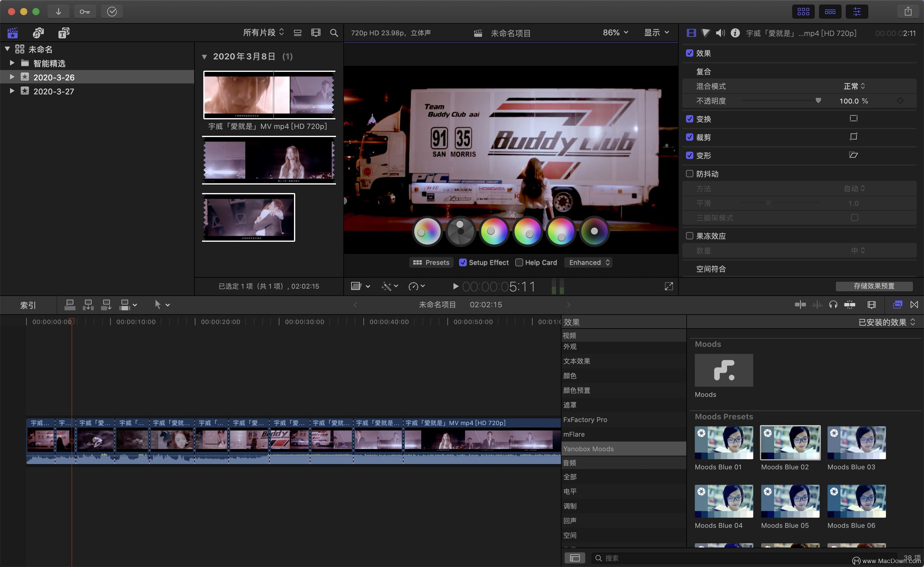This screenshot has width=924, height=567.
Task: Toggle the browser panel layout button
Action: [803, 12]
